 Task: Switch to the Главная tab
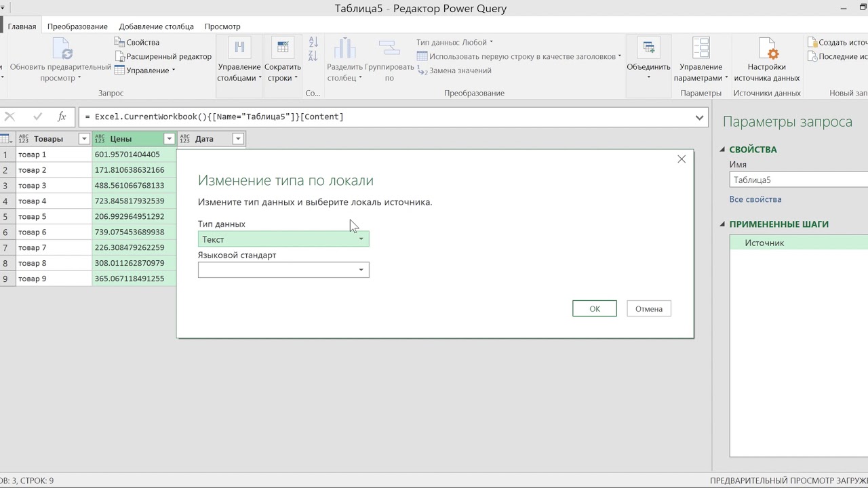22,26
